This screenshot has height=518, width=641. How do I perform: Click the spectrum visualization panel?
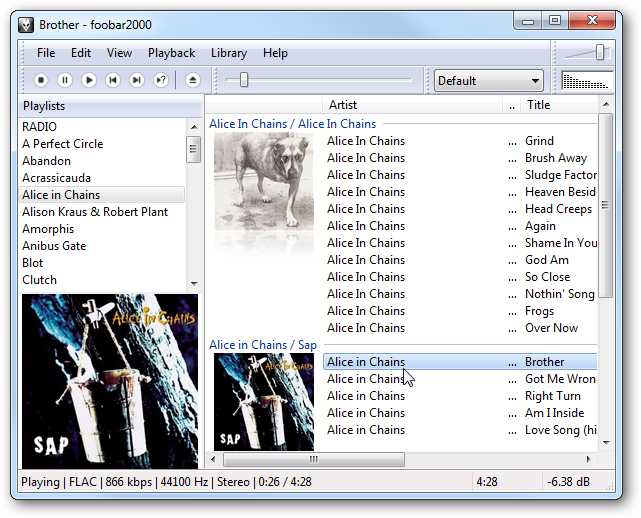click(x=587, y=80)
